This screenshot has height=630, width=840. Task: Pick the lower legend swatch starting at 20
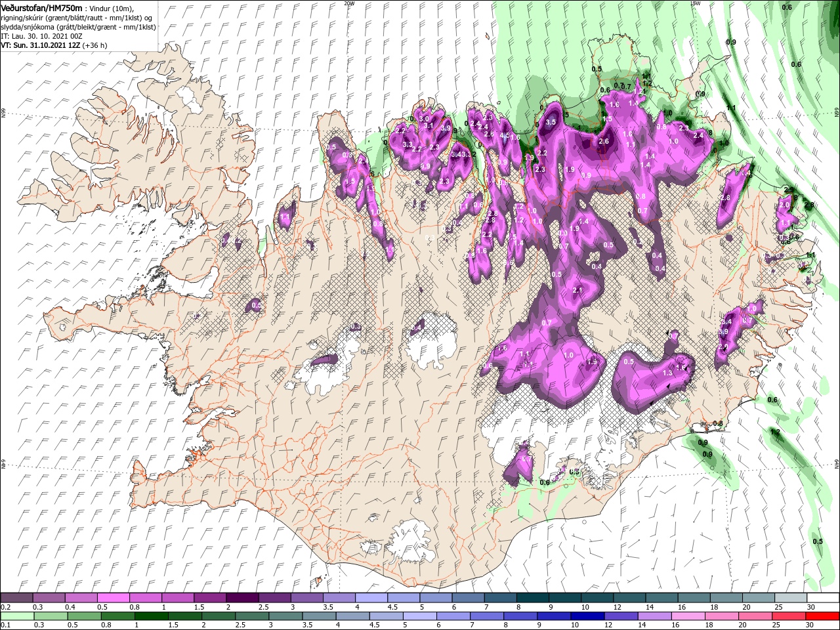tap(756, 616)
